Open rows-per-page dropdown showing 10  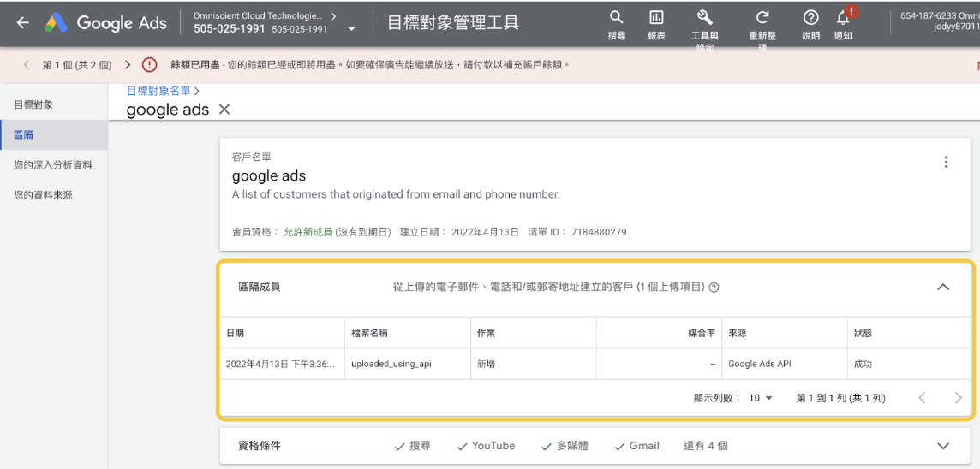pos(761,398)
